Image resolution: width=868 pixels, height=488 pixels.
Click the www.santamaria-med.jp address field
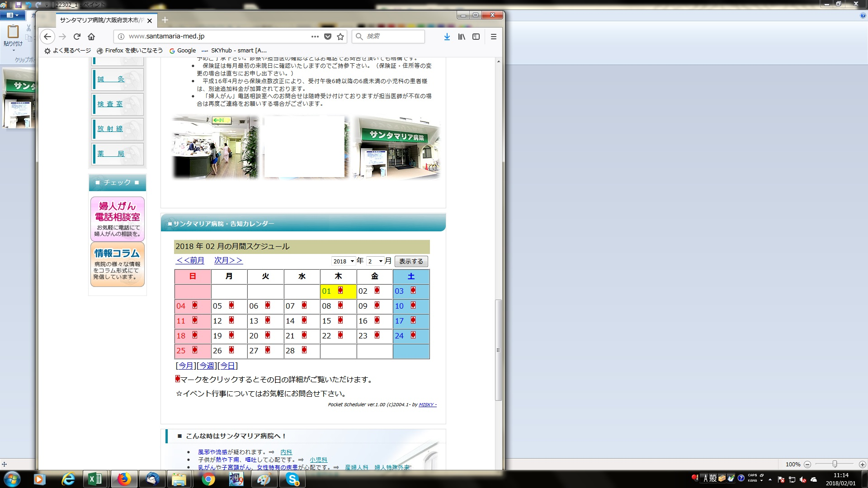coord(217,37)
